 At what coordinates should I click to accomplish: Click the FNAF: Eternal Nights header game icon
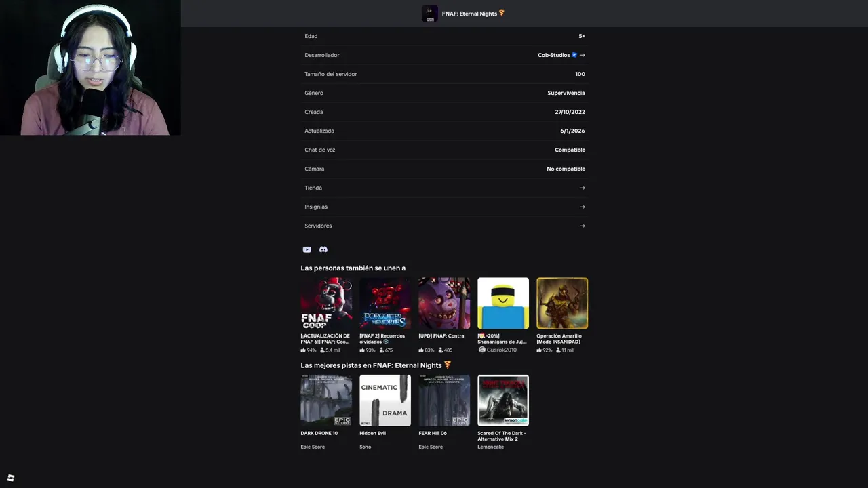430,14
